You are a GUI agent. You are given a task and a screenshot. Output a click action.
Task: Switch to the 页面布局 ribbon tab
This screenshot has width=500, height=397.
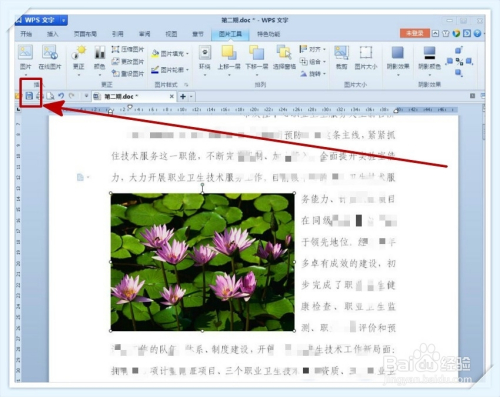pyautogui.click(x=85, y=34)
